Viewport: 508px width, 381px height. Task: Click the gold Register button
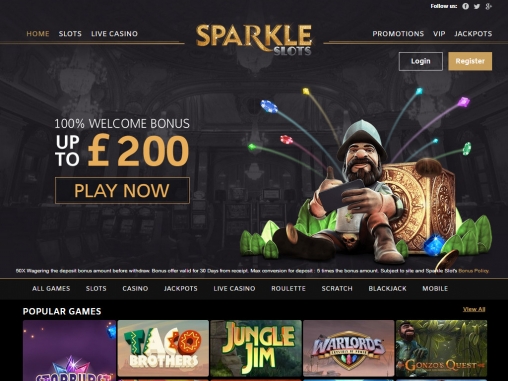click(x=470, y=61)
